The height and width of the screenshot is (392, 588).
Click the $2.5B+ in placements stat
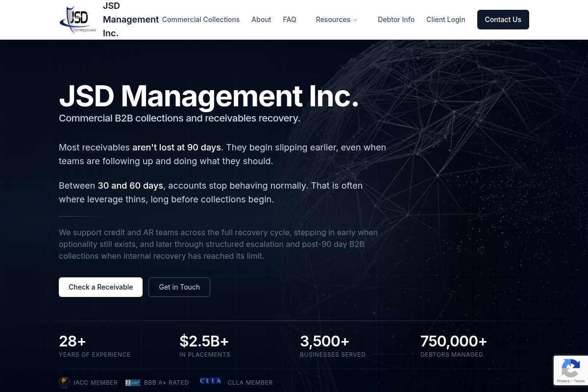click(x=204, y=346)
